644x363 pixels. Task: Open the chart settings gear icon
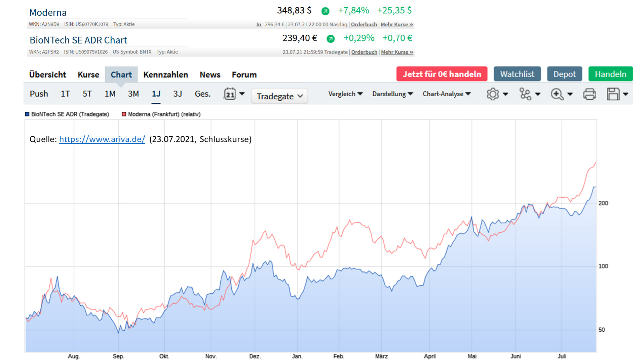[493, 94]
